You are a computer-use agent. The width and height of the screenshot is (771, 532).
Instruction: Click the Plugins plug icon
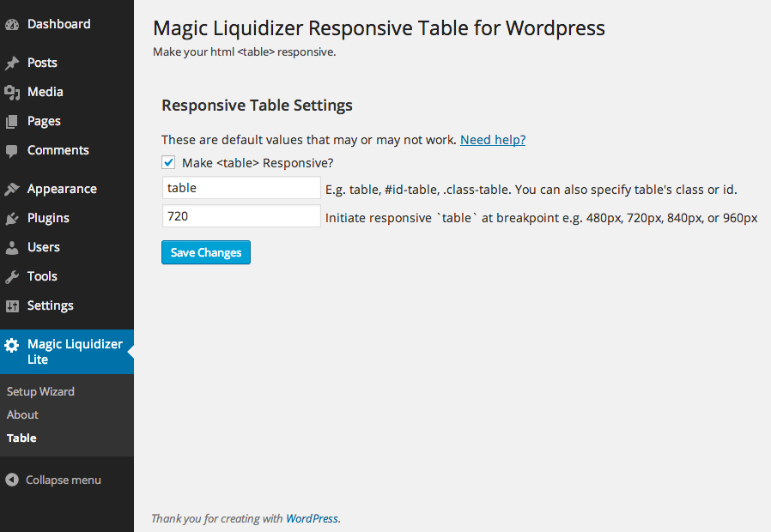(x=12, y=218)
